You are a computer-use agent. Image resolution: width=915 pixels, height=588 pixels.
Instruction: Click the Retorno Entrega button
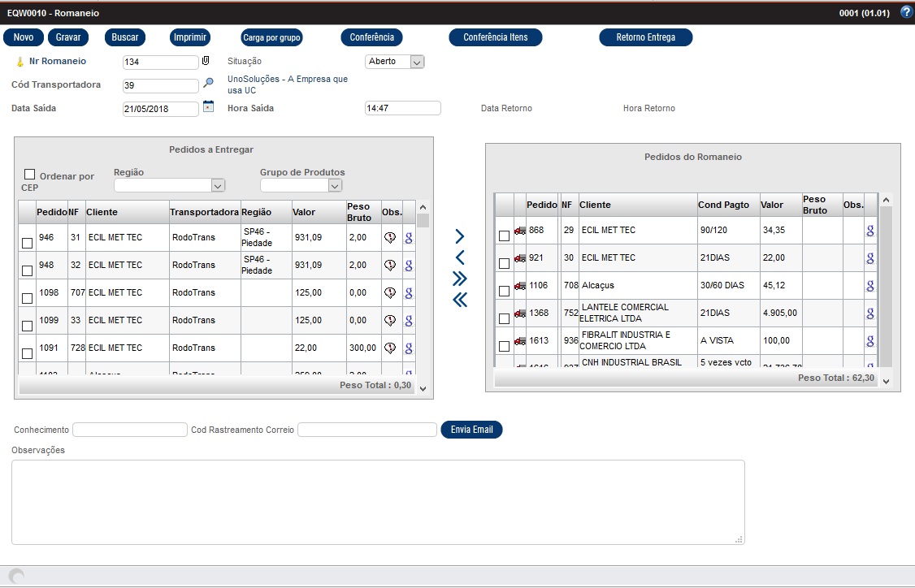coord(645,37)
